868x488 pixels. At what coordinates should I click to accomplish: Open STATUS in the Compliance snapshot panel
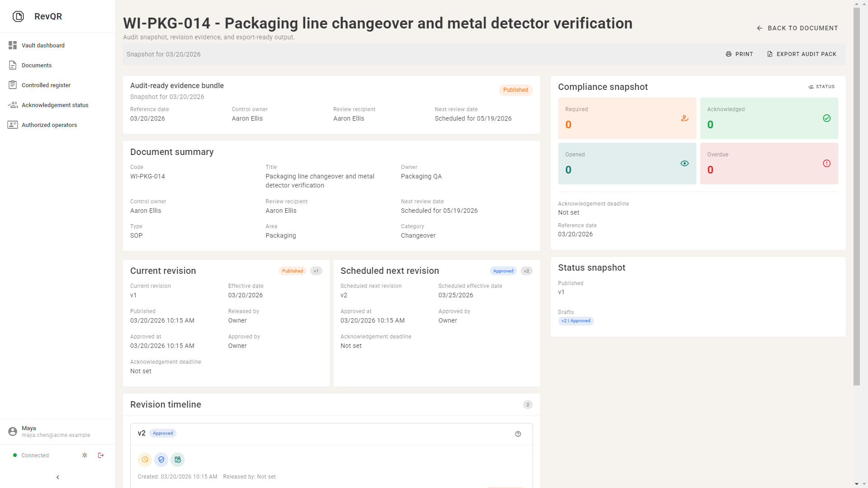[821, 86]
